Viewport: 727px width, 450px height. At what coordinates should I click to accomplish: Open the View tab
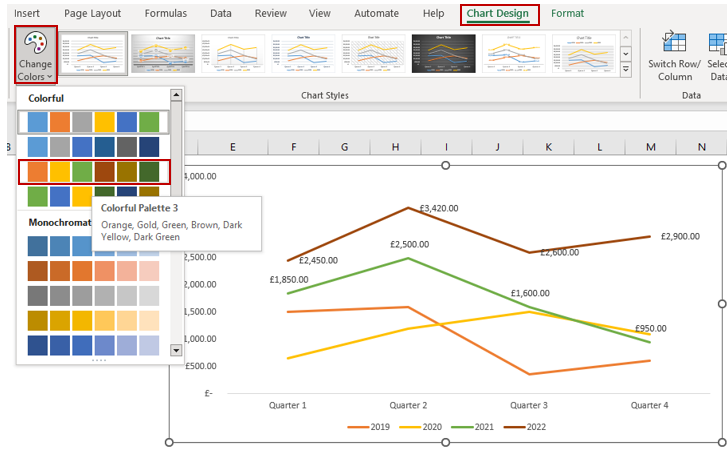tap(319, 13)
